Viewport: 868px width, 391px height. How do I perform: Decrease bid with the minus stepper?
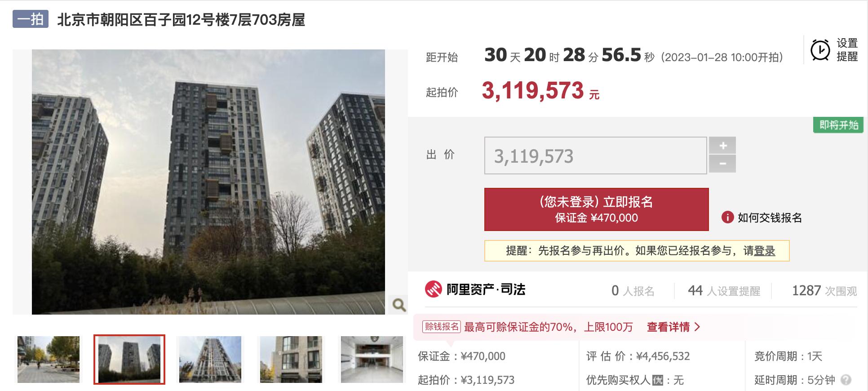[722, 164]
